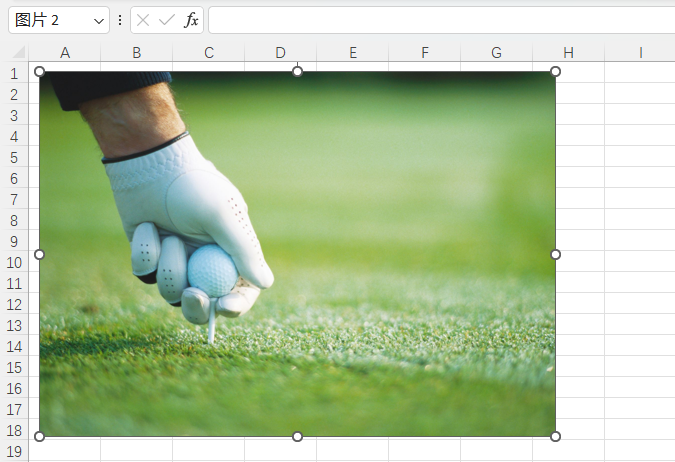Click the Select All corner triangle
The width and height of the screenshot is (675, 462).
pyautogui.click(x=19, y=52)
